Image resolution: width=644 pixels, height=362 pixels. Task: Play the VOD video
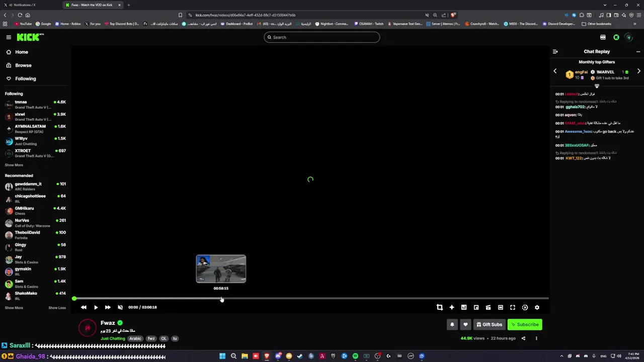96,307
